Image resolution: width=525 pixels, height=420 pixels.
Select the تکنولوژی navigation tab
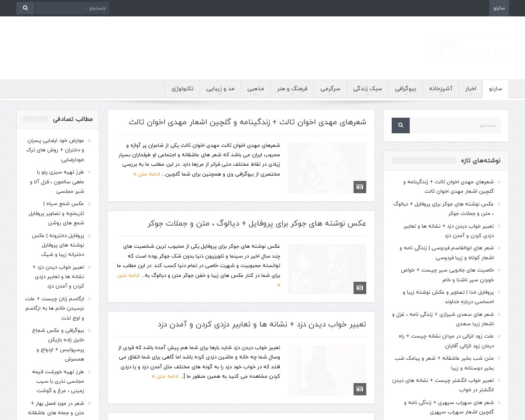[x=182, y=88]
